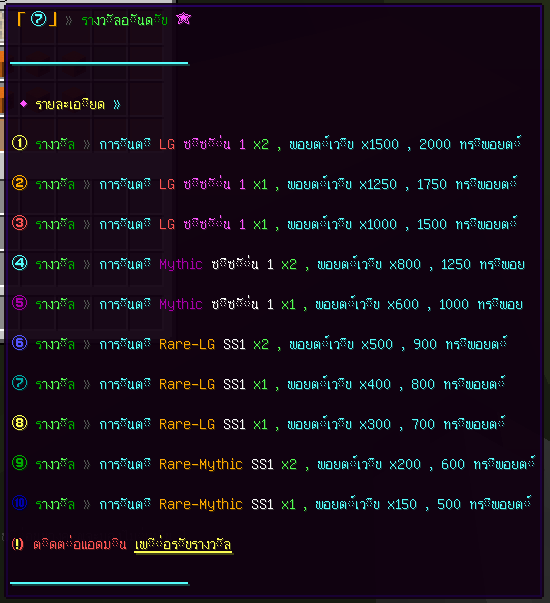This screenshot has width=550, height=603.
Task: Click Rare-LG text in the rank 7 row
Action: (187, 385)
